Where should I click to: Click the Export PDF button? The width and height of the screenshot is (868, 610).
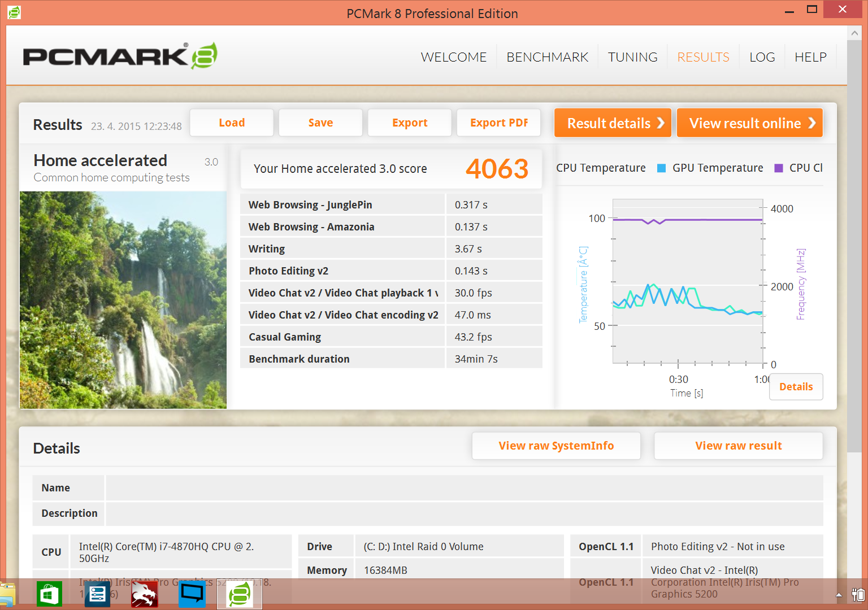click(499, 123)
